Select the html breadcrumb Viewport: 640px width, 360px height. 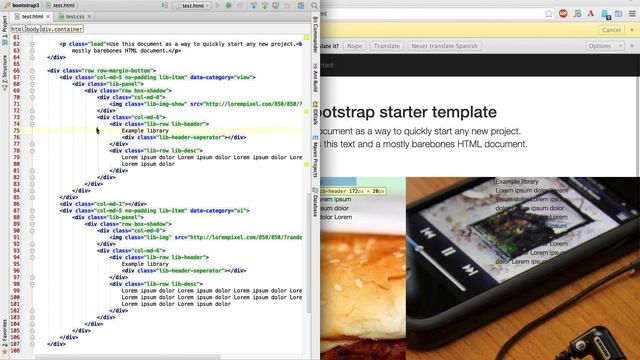[18, 29]
